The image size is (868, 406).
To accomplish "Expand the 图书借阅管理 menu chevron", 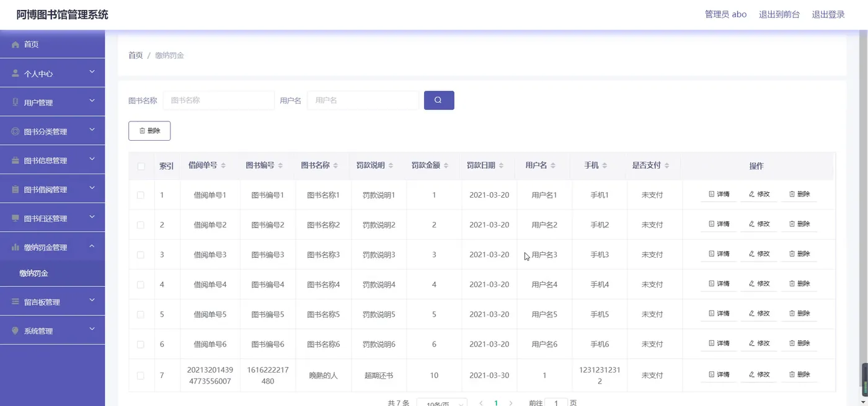I will click(x=92, y=188).
